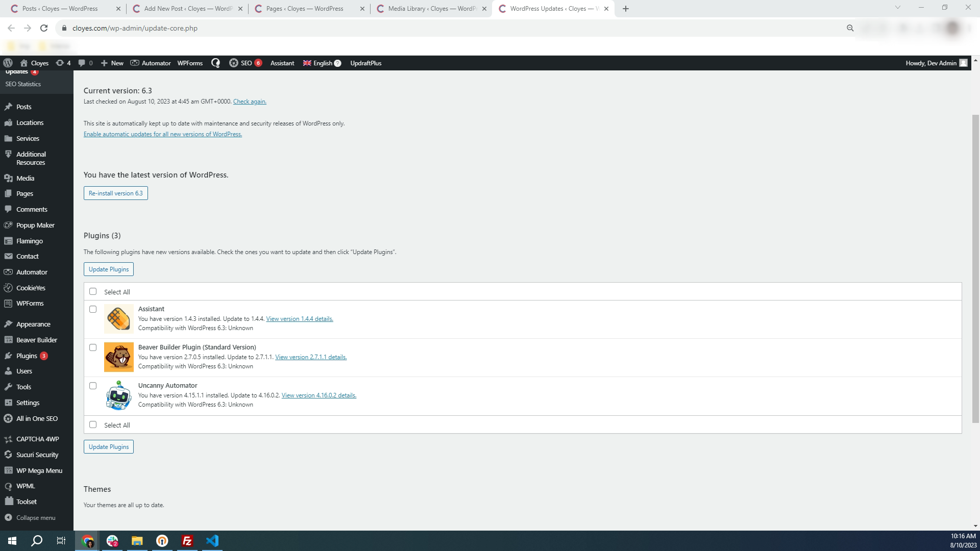This screenshot has height=551, width=980.
Task: Check the top Select All checkbox
Action: 93,291
